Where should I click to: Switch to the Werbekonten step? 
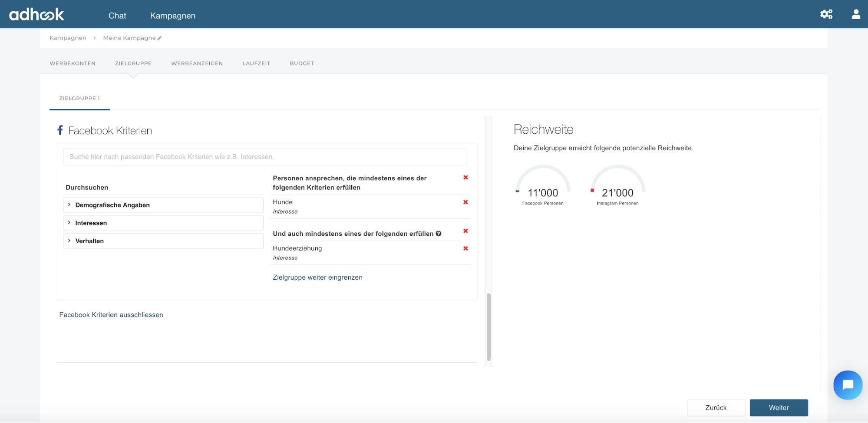pyautogui.click(x=73, y=63)
